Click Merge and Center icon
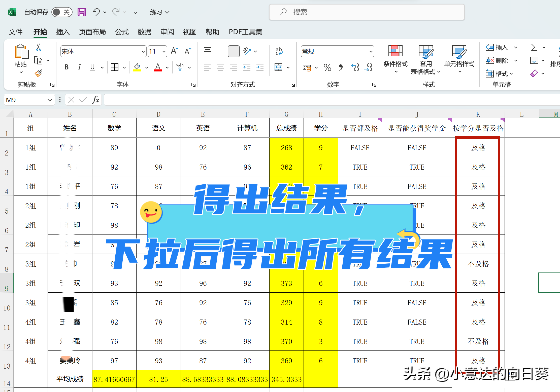This screenshot has height=392, width=560. coord(278,67)
